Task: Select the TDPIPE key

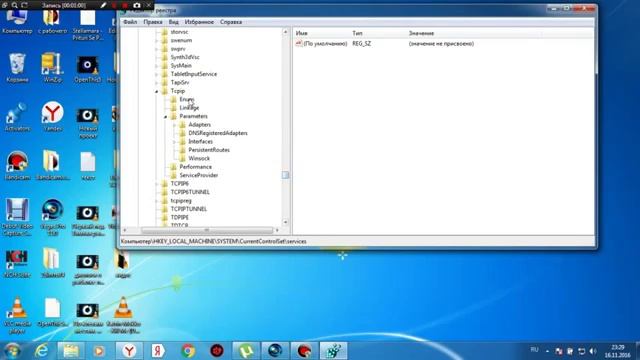Action: pos(180,218)
